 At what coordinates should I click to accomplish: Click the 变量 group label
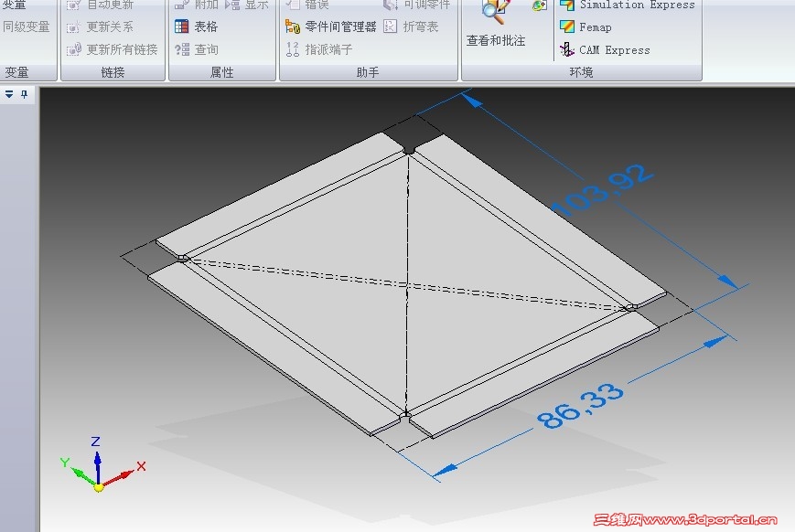(x=16, y=72)
